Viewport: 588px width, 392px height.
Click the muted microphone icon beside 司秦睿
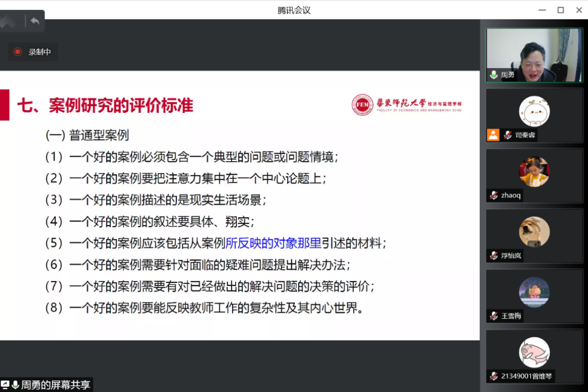click(x=507, y=135)
